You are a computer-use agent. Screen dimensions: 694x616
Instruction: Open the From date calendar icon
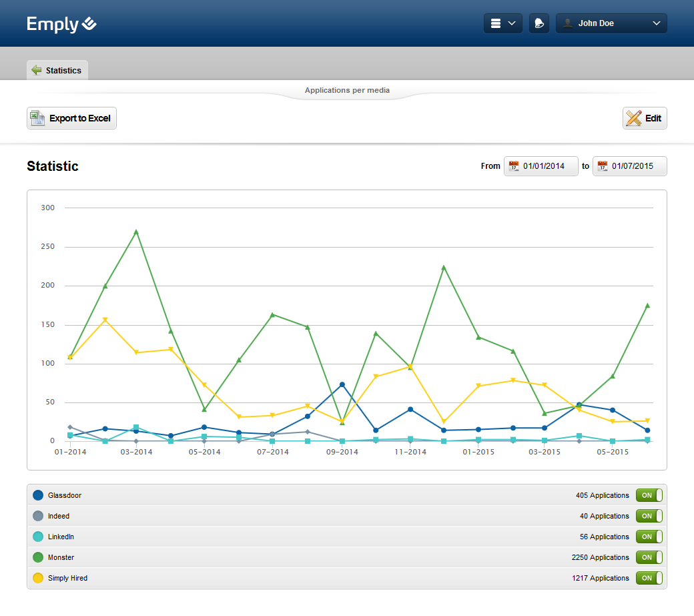(x=514, y=166)
